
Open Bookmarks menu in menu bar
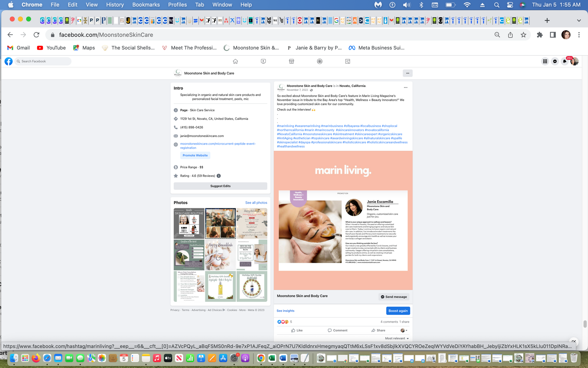tap(146, 5)
